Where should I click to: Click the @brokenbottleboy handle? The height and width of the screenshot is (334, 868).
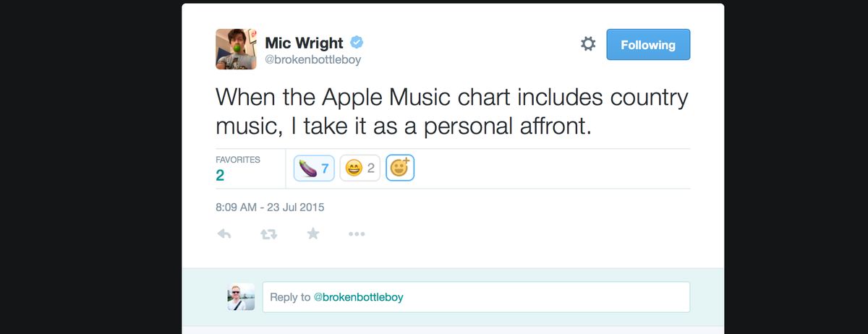click(x=312, y=60)
